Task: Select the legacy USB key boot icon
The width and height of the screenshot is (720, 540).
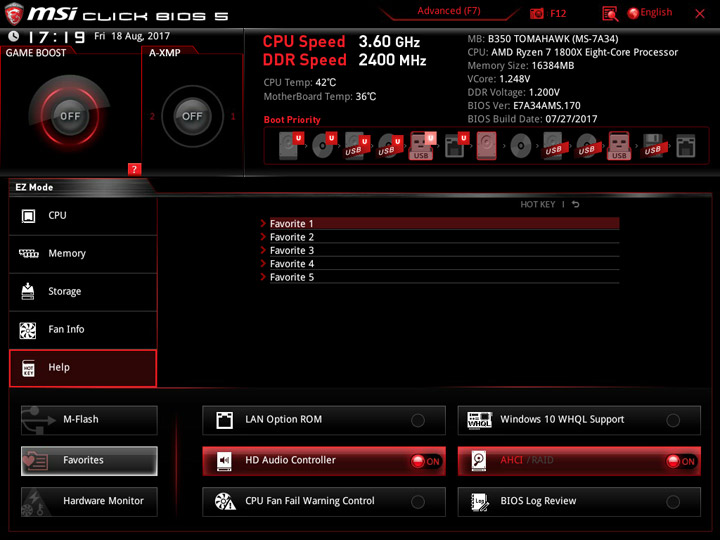Action: pos(619,146)
